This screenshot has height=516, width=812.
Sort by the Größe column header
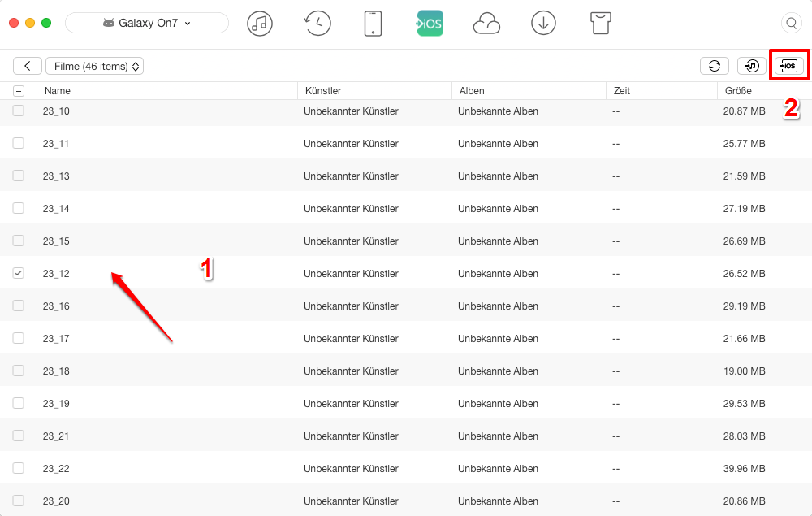coord(738,91)
